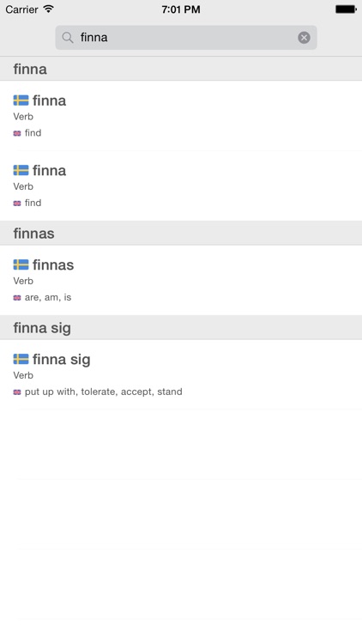Click Swedish flag beside first finna entry
This screenshot has width=362, height=644.
(21, 100)
